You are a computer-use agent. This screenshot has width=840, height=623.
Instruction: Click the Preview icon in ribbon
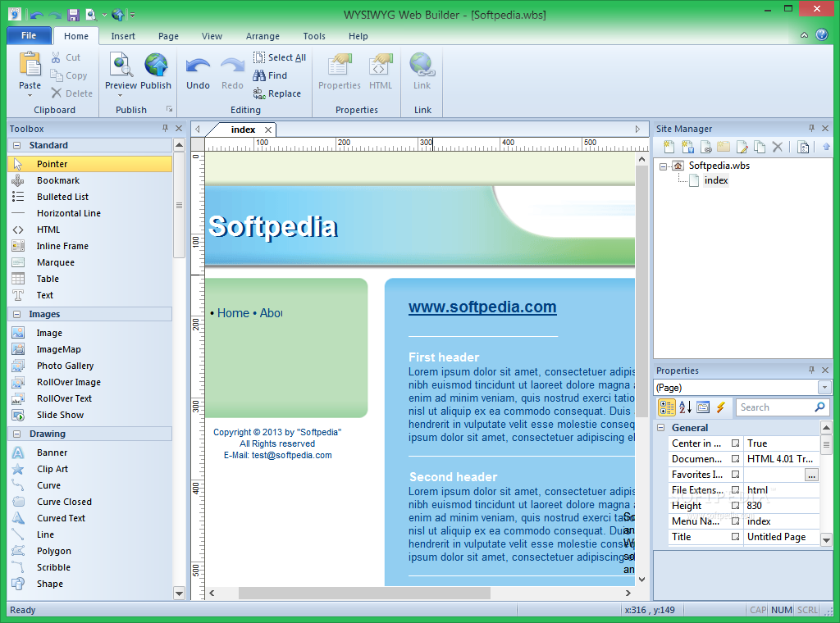tap(121, 65)
